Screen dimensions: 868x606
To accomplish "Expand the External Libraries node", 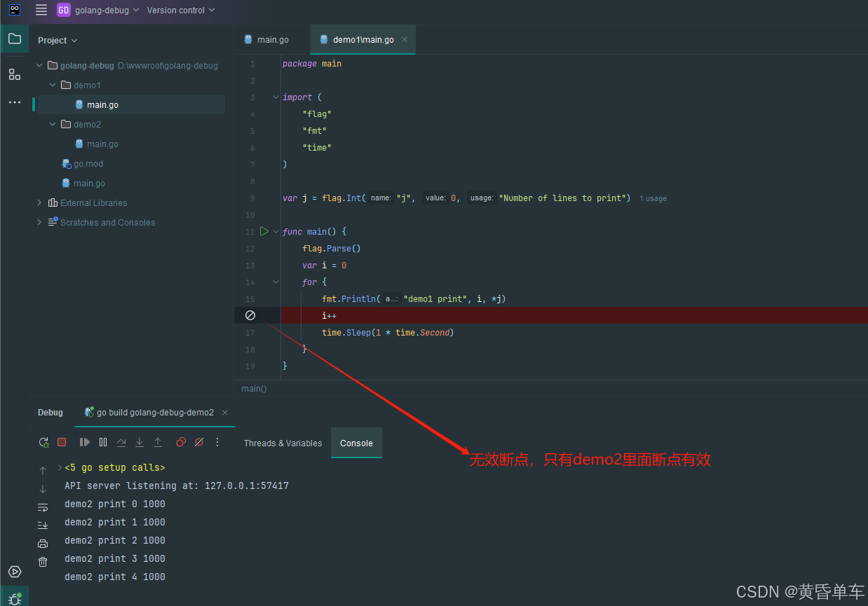I will coord(40,202).
